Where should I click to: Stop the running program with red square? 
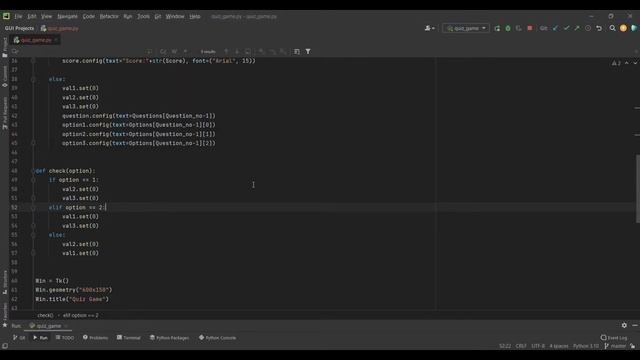tap(529, 28)
